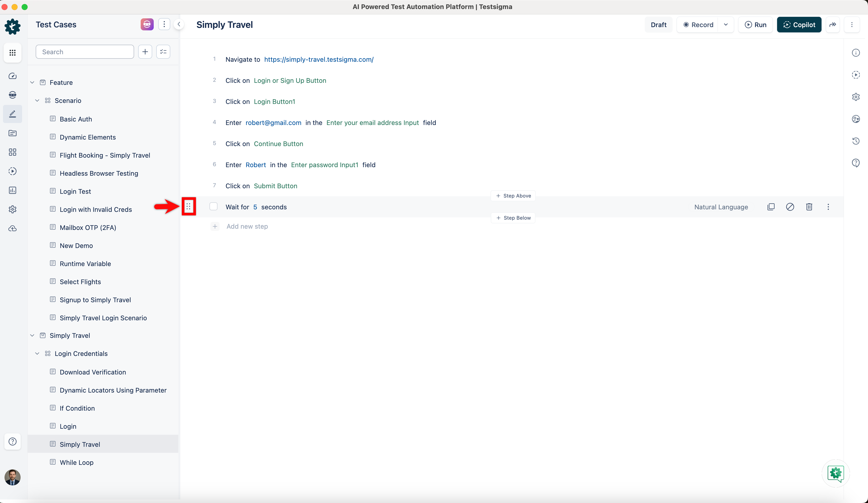Open the Mailbox OTP (2FA) test case
Viewport: 868px width, 503px height.
pyautogui.click(x=88, y=228)
